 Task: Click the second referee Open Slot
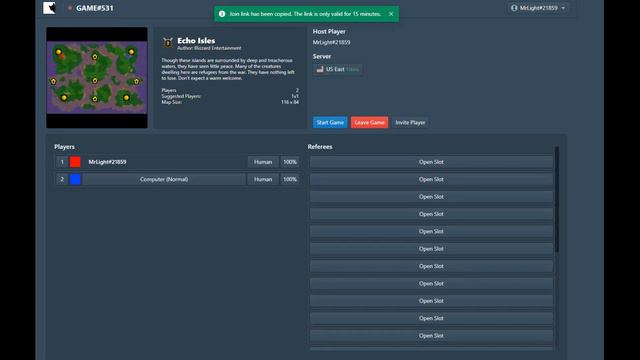pos(431,179)
